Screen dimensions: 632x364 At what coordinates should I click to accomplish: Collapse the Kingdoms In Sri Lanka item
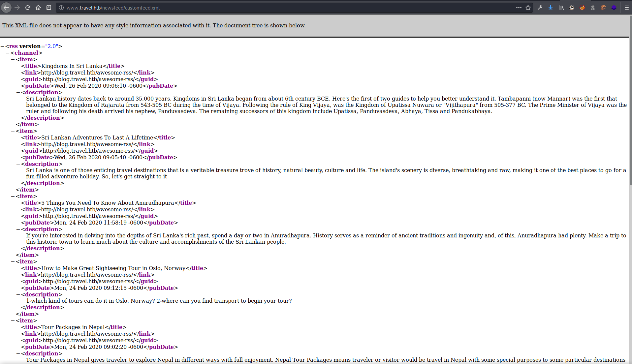coord(13,60)
